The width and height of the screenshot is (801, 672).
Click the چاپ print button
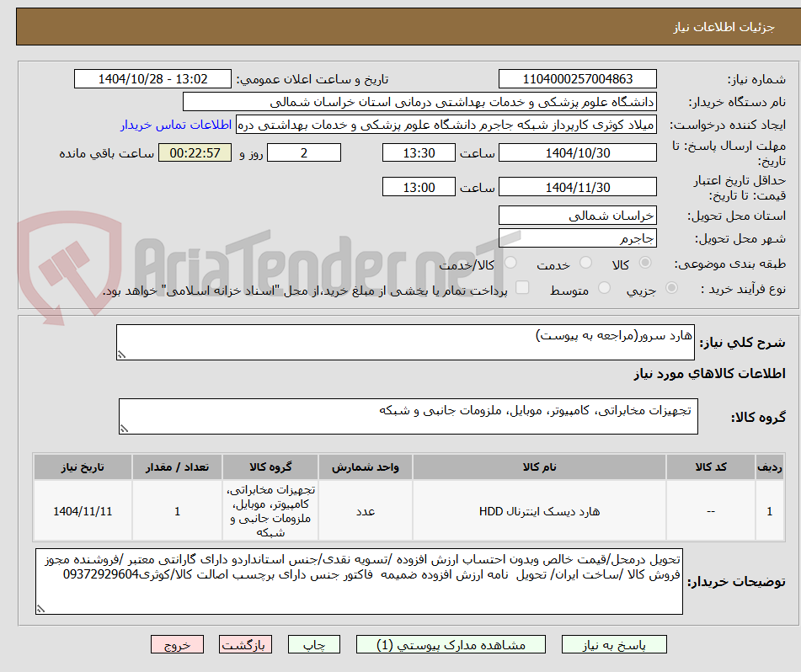pyautogui.click(x=314, y=645)
